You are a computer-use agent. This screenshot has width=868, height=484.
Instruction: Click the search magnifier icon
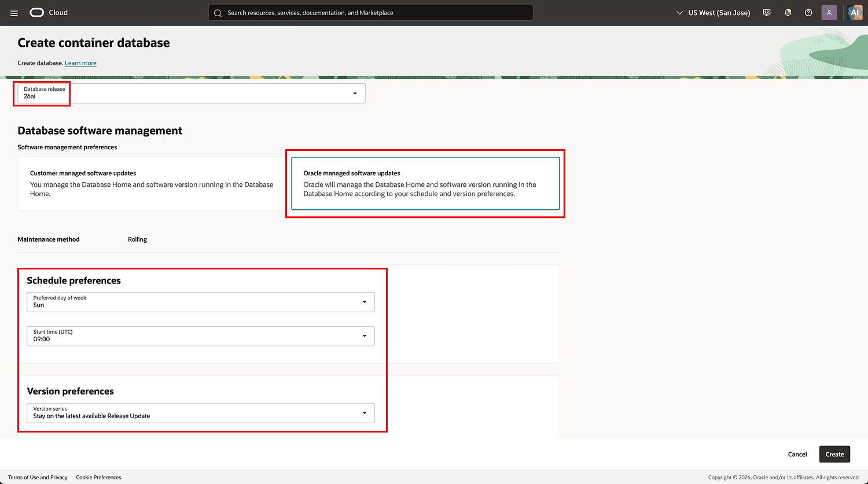[218, 13]
